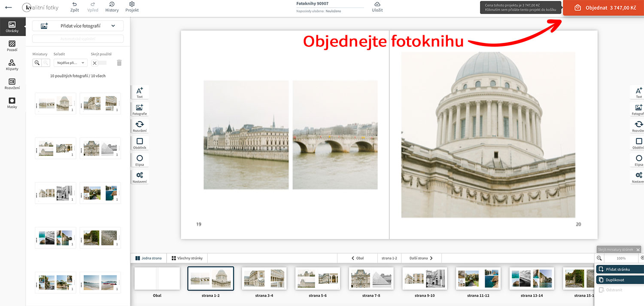Click the Objednat order button
644x306 pixels.
[x=603, y=8]
